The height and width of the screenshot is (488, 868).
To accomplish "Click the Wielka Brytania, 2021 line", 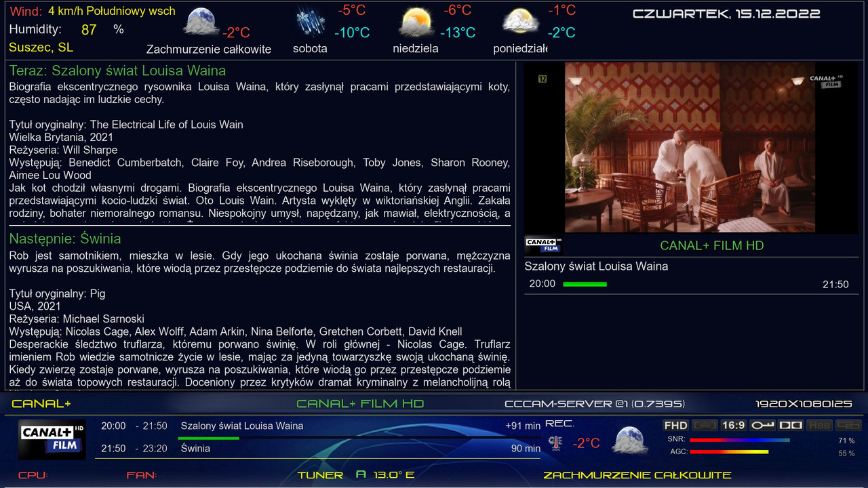I will point(61,137).
